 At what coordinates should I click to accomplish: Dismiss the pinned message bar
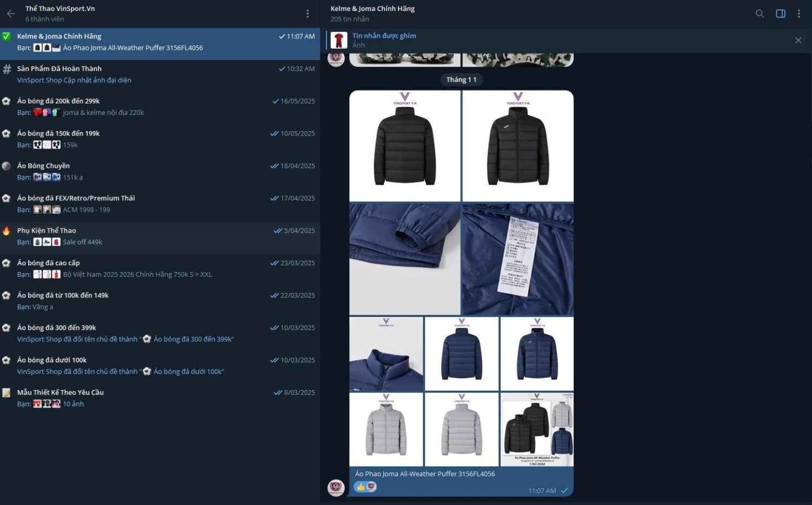click(x=798, y=40)
